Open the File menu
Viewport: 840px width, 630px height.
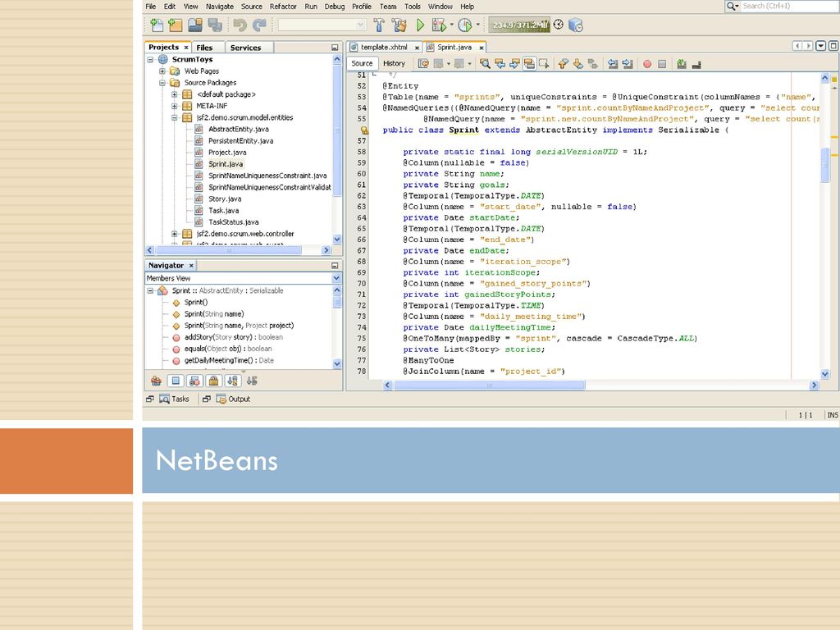[x=151, y=7]
